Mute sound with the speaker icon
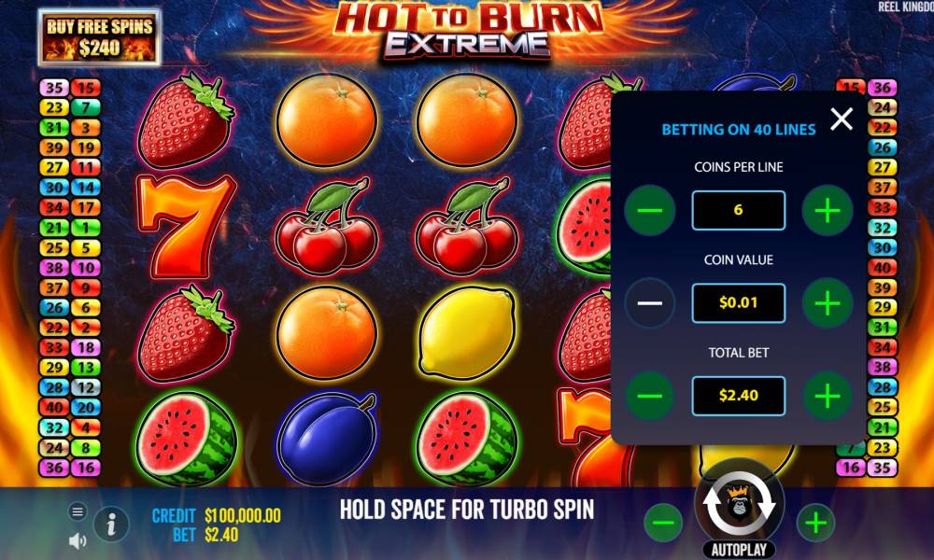The image size is (934, 560). pos(78,541)
